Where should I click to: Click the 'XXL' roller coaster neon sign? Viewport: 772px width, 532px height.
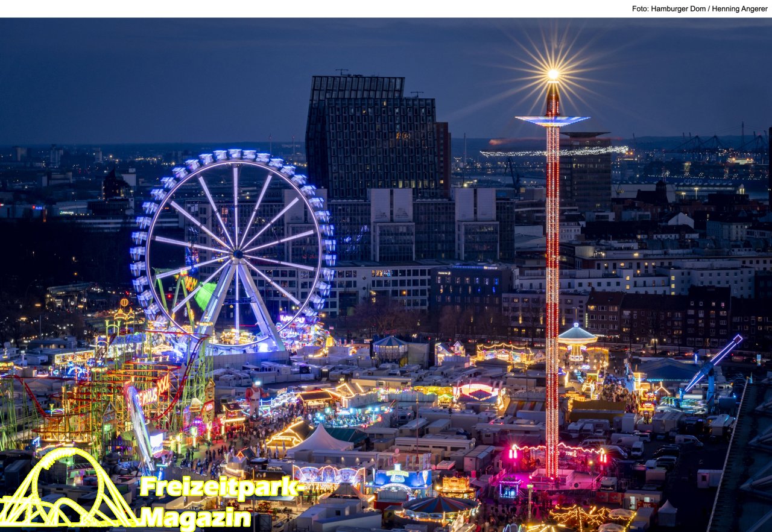point(163,384)
